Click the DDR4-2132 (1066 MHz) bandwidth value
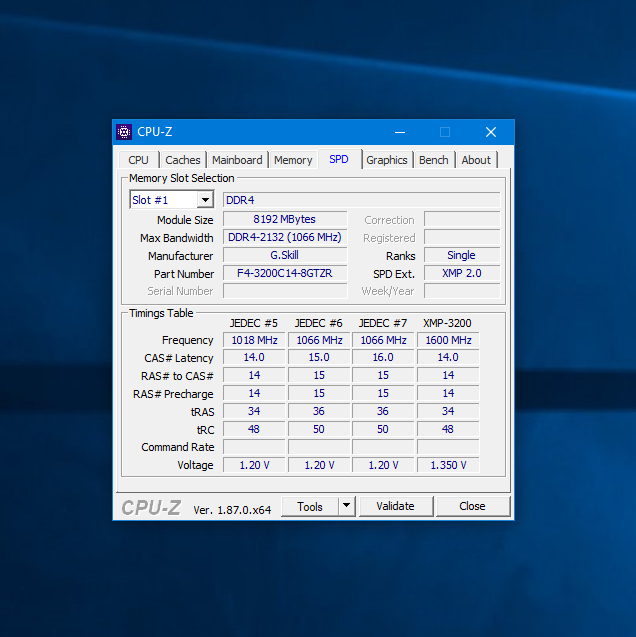Screen dimensions: 636x637 [285, 237]
